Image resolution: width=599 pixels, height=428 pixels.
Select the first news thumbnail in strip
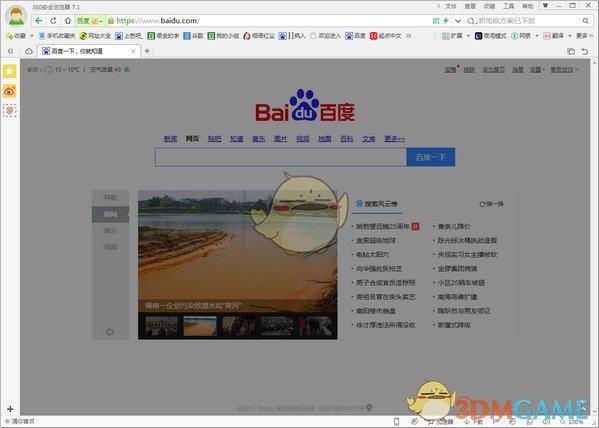click(x=162, y=326)
